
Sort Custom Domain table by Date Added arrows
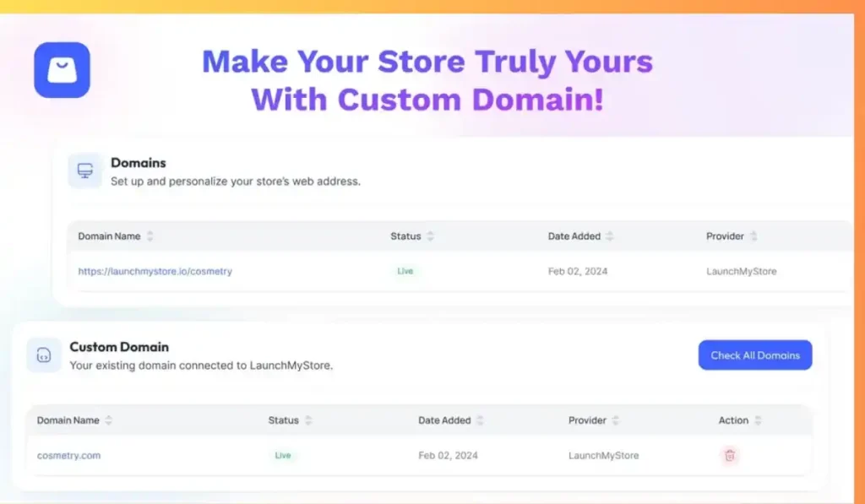point(481,420)
